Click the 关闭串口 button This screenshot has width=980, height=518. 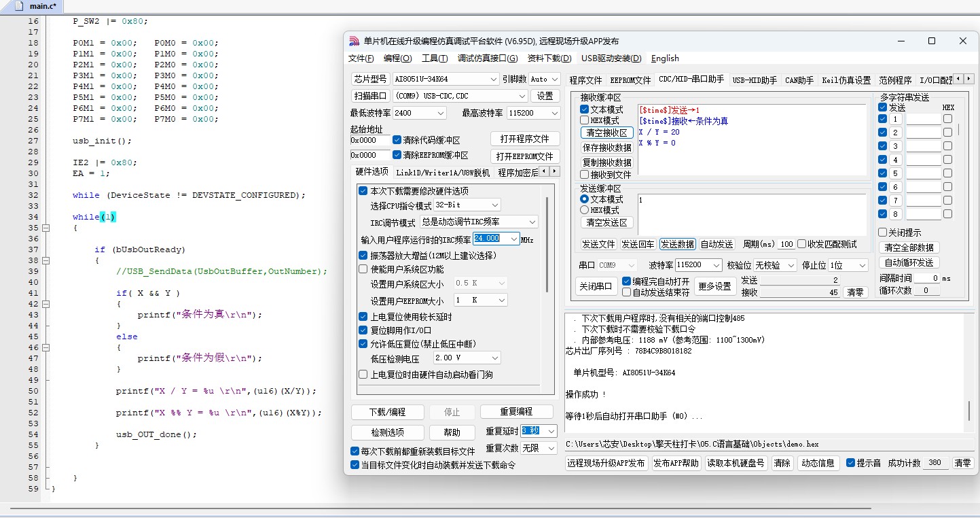[597, 286]
